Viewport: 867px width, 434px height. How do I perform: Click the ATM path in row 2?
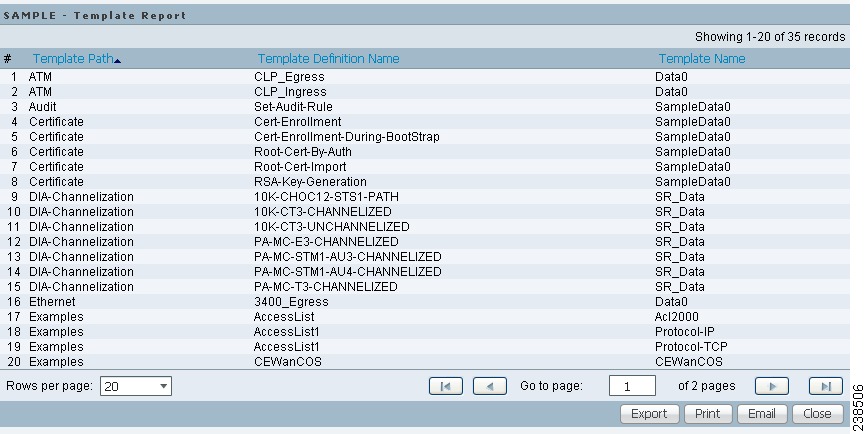pos(40,92)
